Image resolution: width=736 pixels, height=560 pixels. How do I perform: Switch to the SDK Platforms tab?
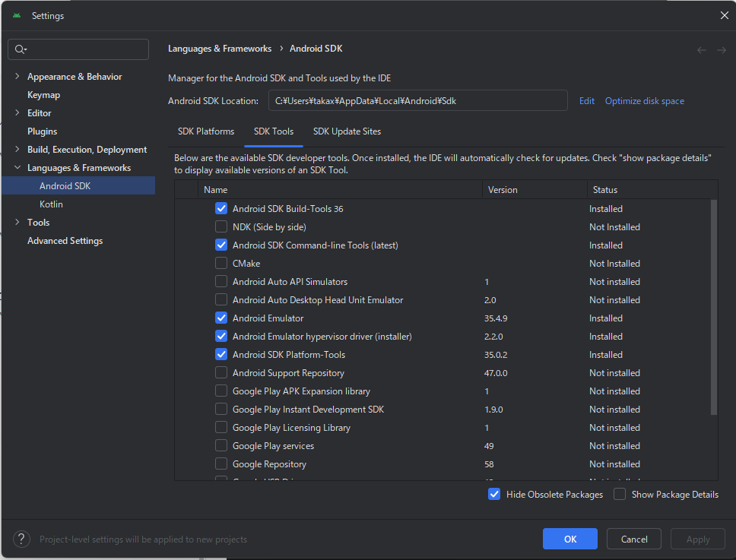click(x=206, y=131)
